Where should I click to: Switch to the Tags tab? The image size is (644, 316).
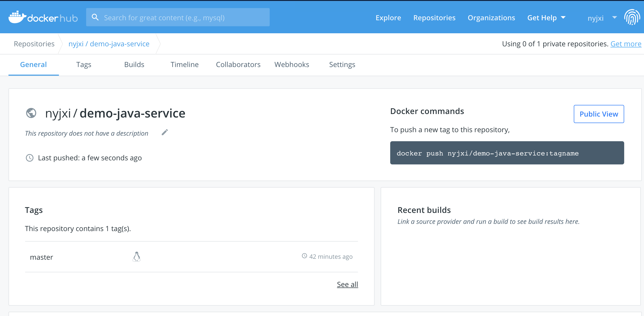click(84, 64)
